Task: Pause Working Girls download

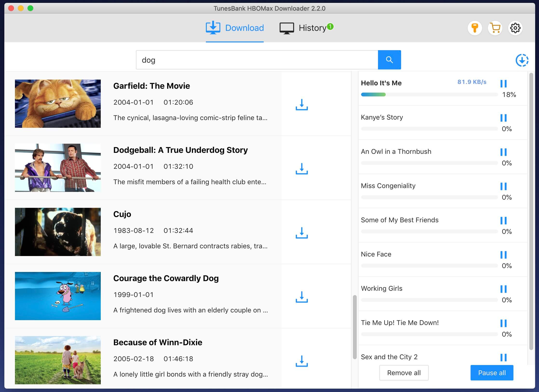Action: click(x=503, y=289)
